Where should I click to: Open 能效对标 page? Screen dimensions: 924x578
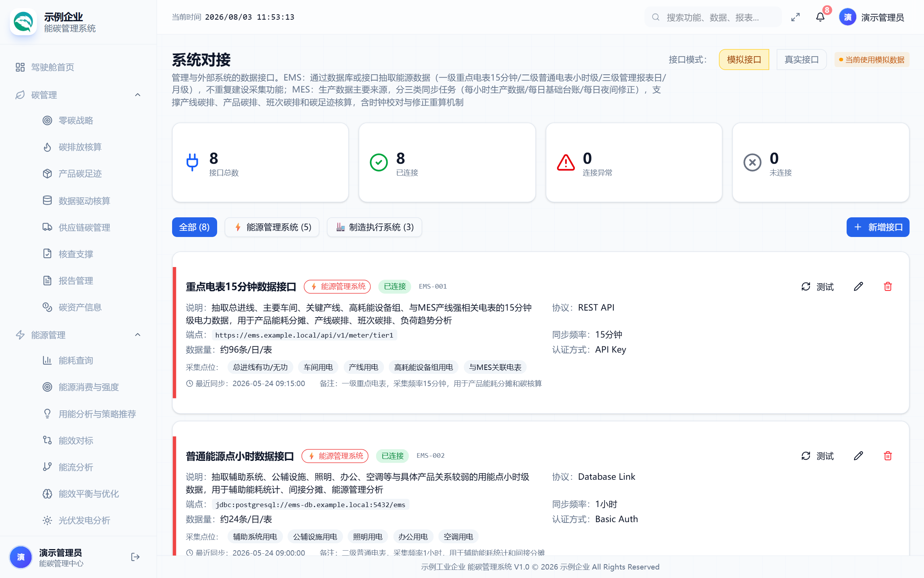76,440
